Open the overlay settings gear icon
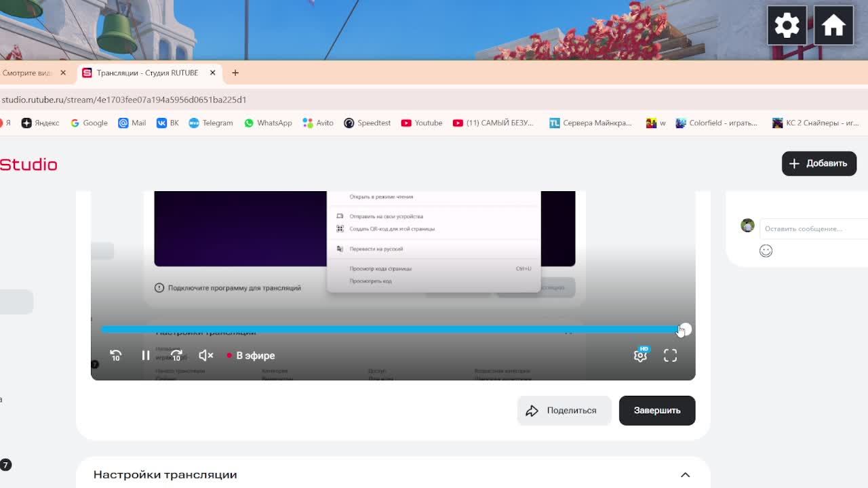The width and height of the screenshot is (868, 488). click(787, 26)
